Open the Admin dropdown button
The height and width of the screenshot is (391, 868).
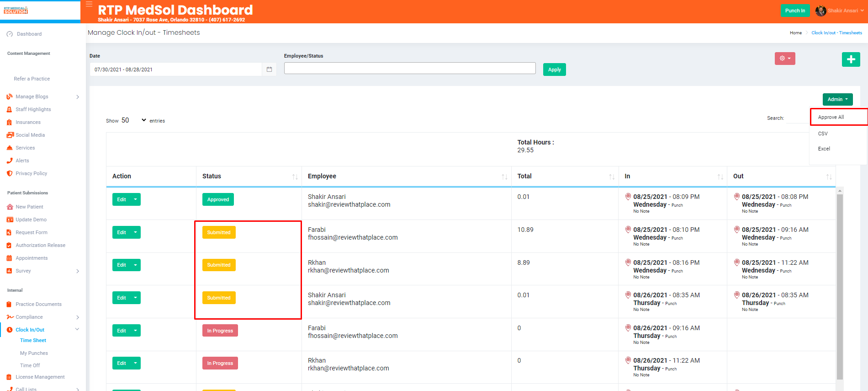click(x=837, y=99)
